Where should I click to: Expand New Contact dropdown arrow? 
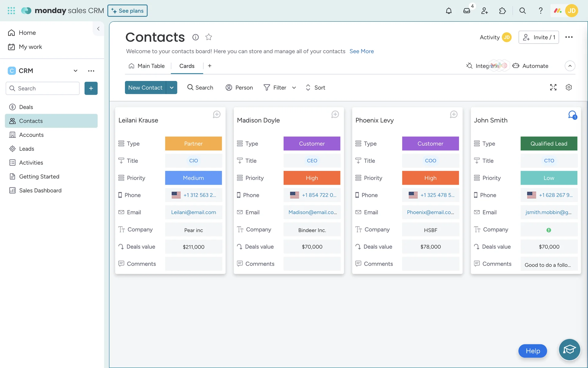tap(172, 88)
